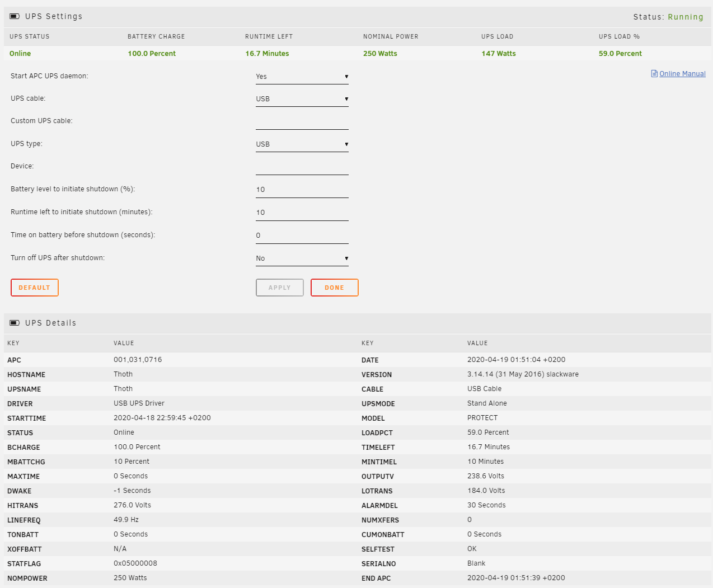
Task: Click the UPS Settings battery icon
Action: coord(15,16)
